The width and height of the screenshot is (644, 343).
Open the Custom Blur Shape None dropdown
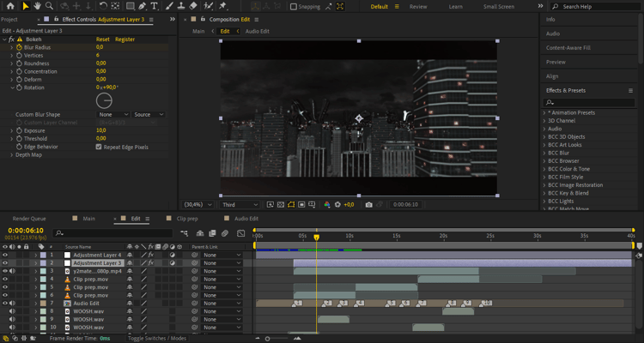pyautogui.click(x=112, y=114)
